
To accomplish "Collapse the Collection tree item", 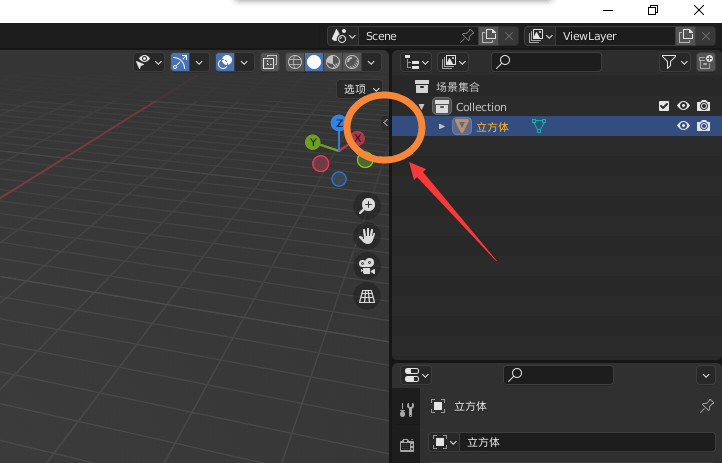I will [x=421, y=107].
